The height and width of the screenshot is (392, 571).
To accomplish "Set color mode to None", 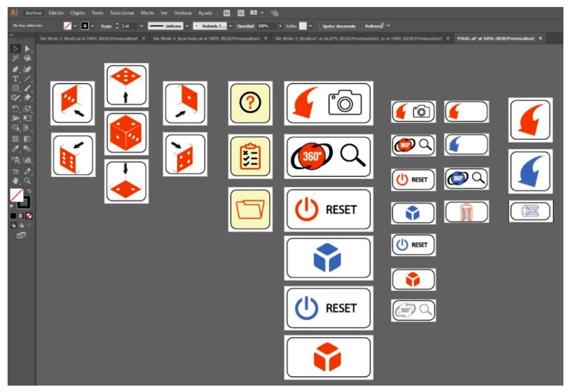I will pyautogui.click(x=29, y=216).
